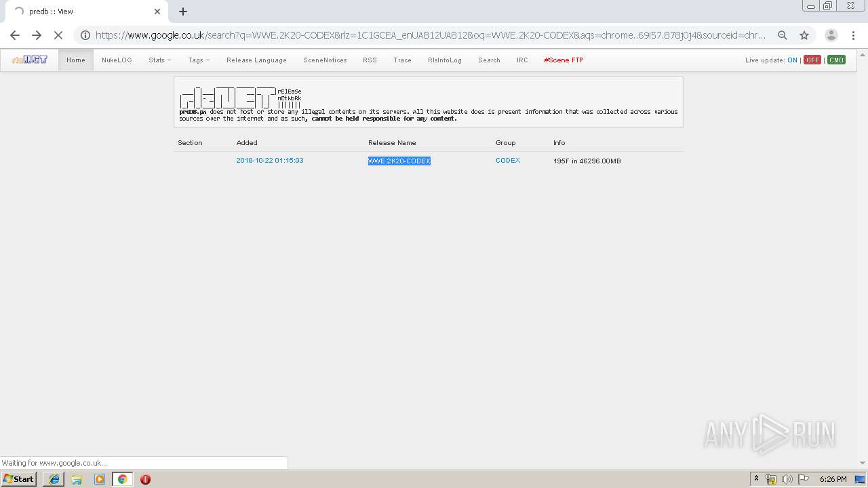The width and height of the screenshot is (868, 488).
Task: Click the rlsNET site logo
Action: click(30, 60)
